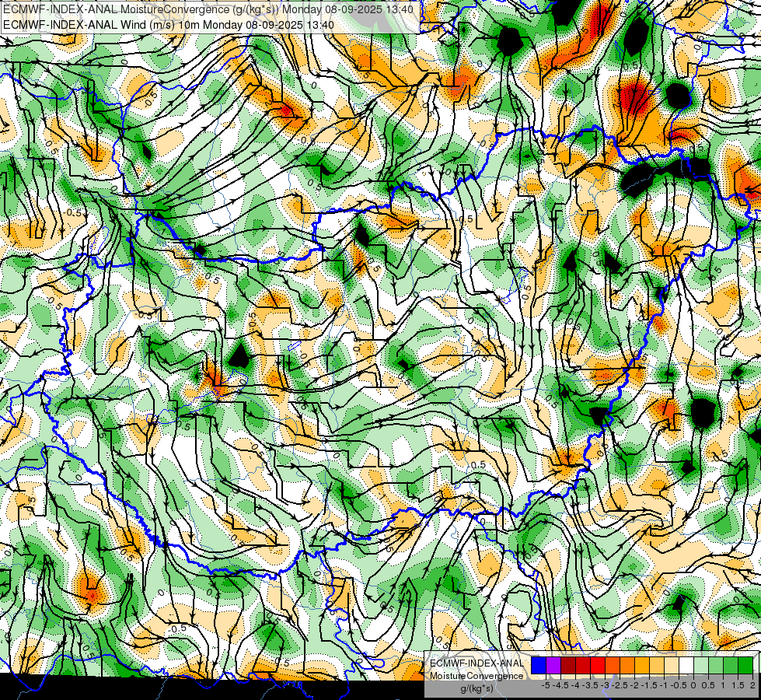Image resolution: width=761 pixels, height=700 pixels.
Task: Click the orange swatch between -2.5 and -2
Action: click(x=627, y=666)
